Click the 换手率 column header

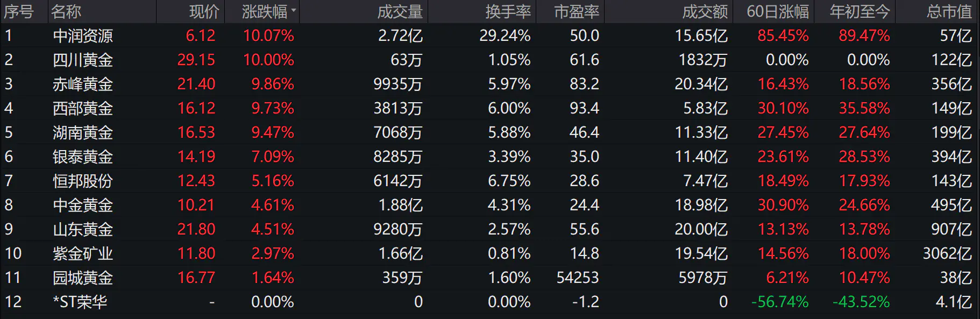tap(508, 11)
